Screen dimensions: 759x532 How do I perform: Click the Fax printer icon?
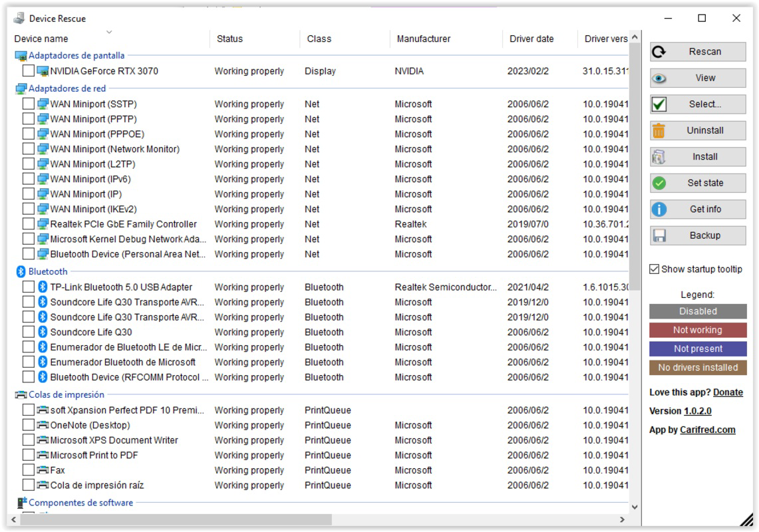coord(43,470)
